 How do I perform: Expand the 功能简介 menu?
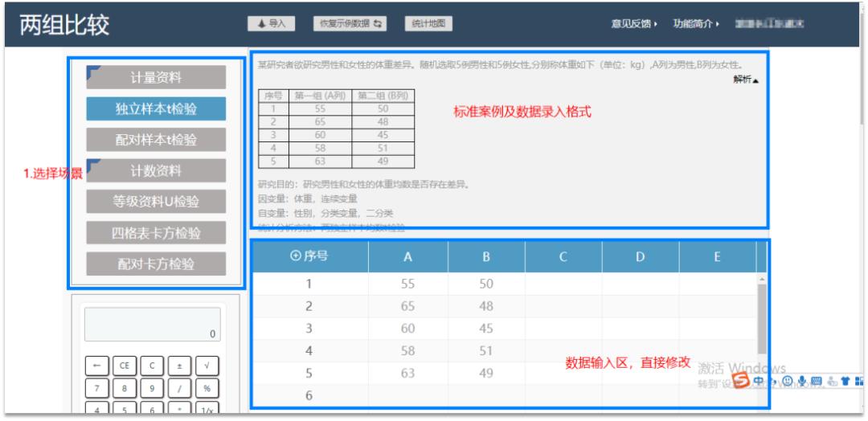pos(696,24)
